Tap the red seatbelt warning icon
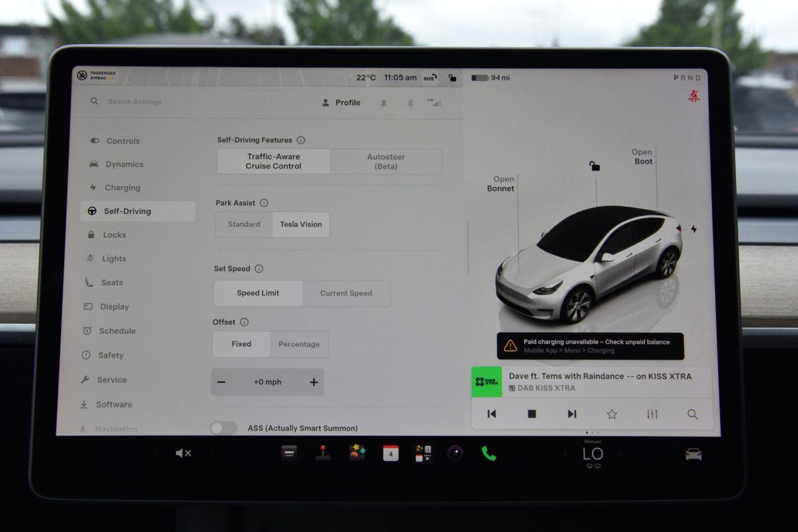This screenshot has width=798, height=532. tap(694, 96)
